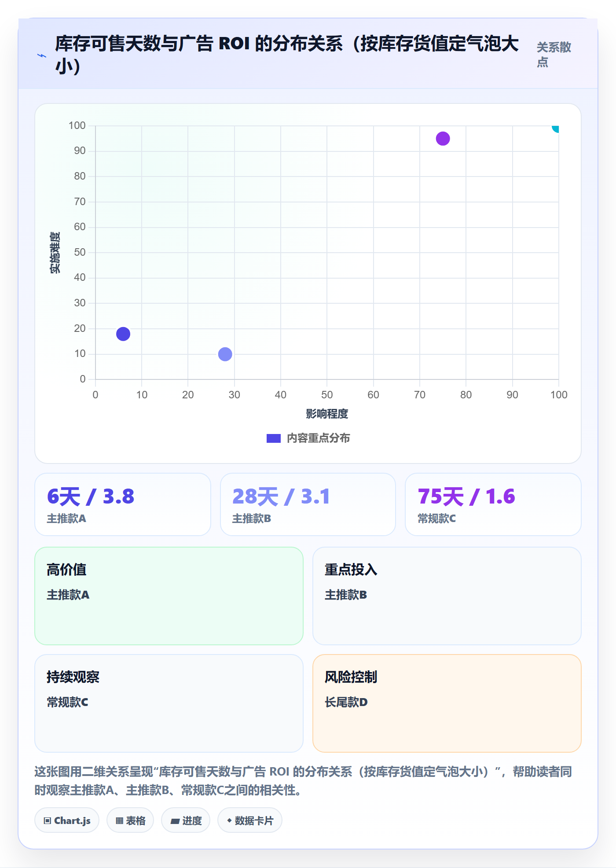Click the dark blue bubble near 6 days

tap(123, 334)
